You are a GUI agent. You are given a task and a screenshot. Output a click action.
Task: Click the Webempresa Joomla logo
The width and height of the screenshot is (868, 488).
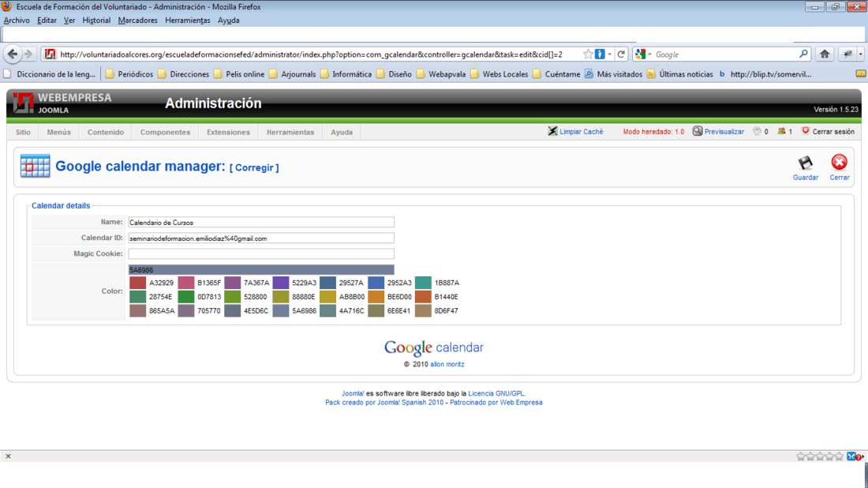tap(62, 103)
